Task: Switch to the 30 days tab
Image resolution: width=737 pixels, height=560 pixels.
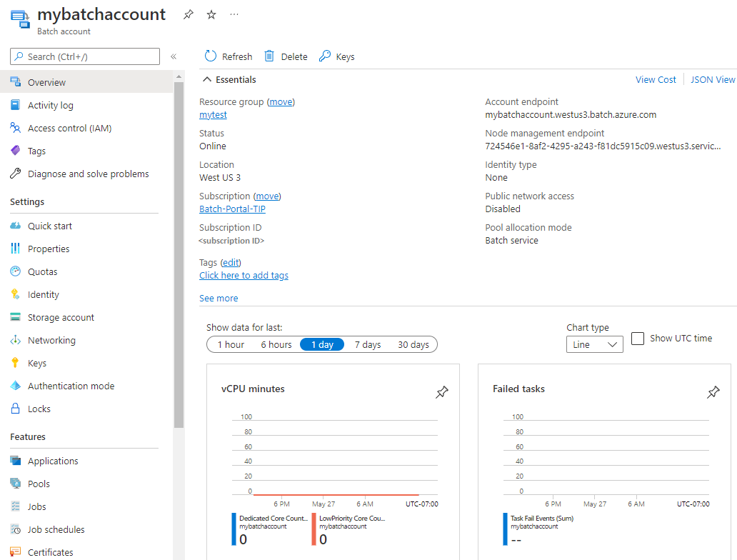Action: point(413,344)
